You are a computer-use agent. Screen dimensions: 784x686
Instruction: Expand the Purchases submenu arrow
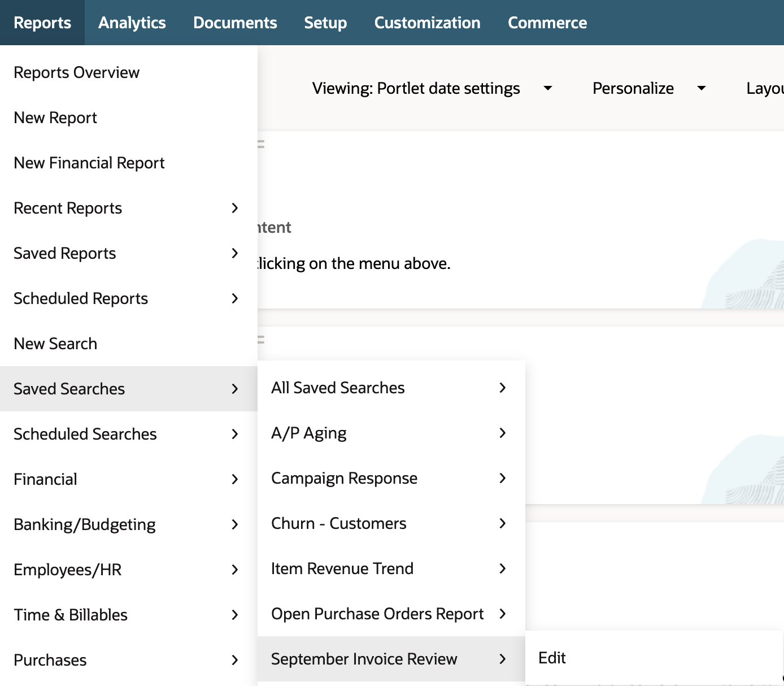[x=235, y=660]
